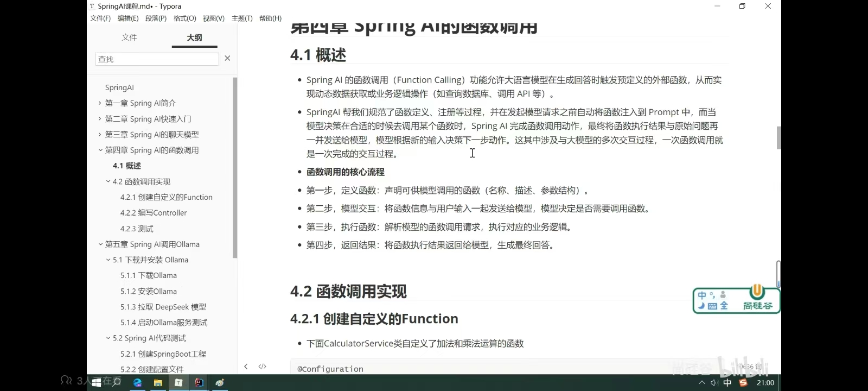Collapse 4.2 函数调用实现 outline node
The image size is (868, 391).
coord(108,181)
